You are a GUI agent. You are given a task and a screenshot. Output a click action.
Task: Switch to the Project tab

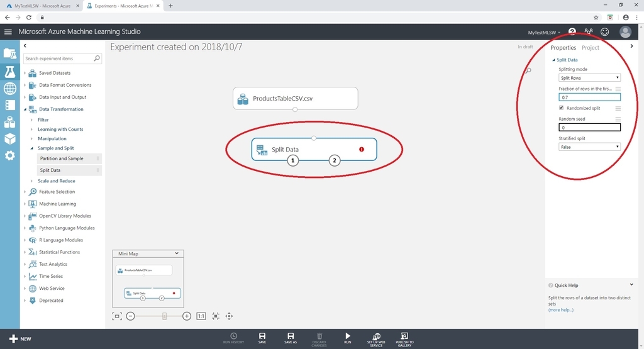(x=590, y=48)
